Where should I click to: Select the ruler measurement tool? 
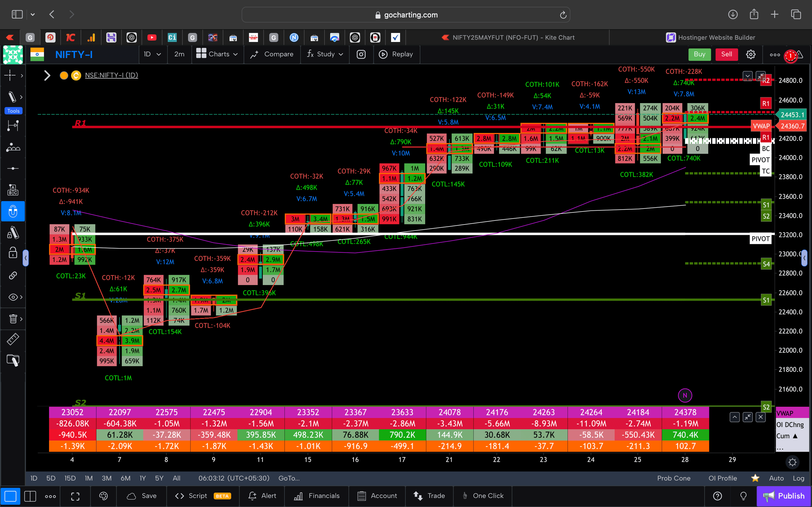(x=13, y=339)
